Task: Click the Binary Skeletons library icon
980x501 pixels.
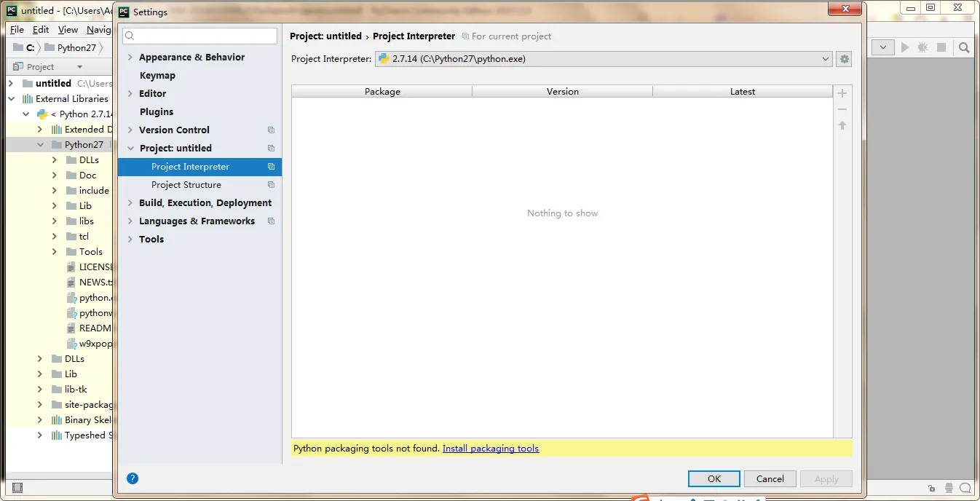Action: pos(57,420)
